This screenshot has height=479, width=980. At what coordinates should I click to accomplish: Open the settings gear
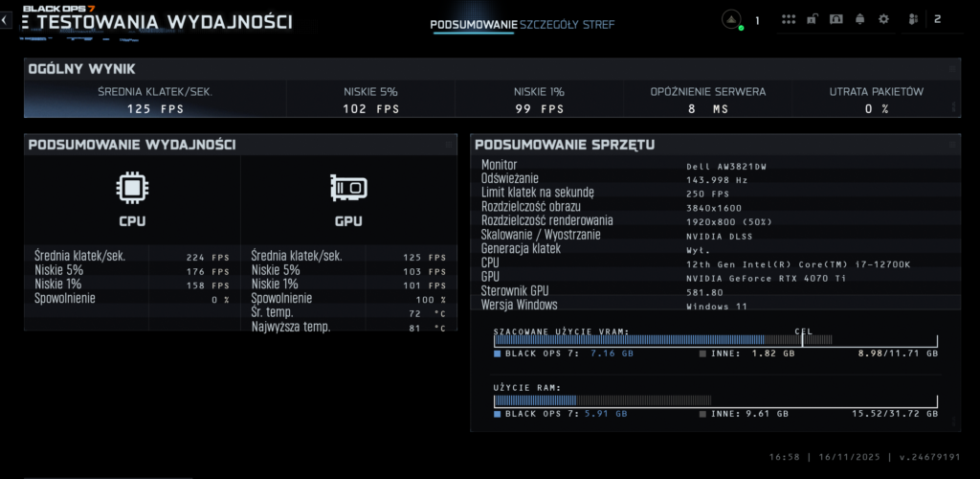pyautogui.click(x=883, y=19)
